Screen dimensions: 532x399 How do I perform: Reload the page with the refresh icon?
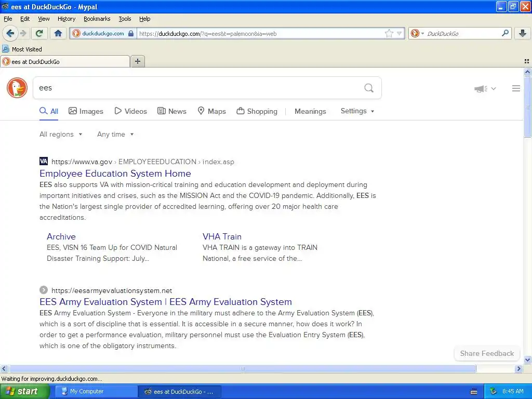[39, 33]
